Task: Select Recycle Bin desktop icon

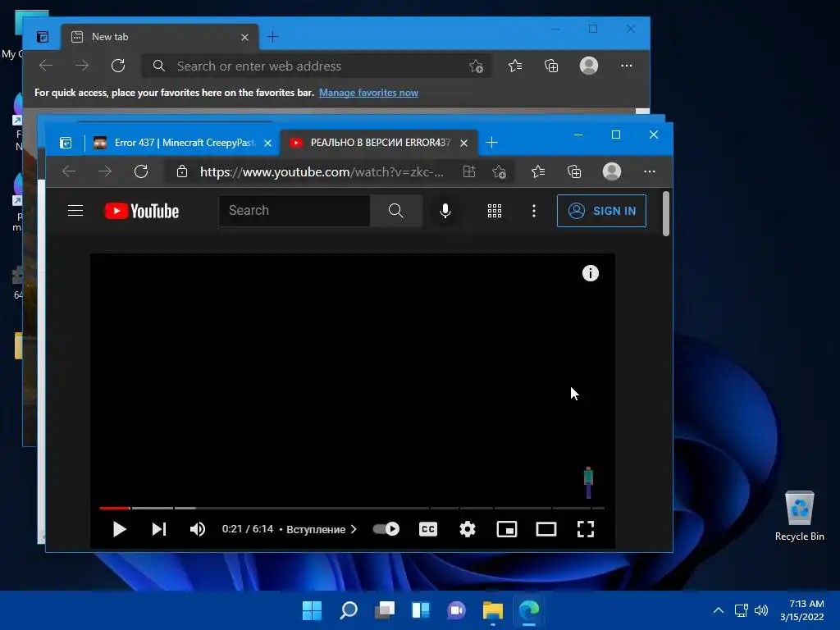Action: (x=799, y=517)
